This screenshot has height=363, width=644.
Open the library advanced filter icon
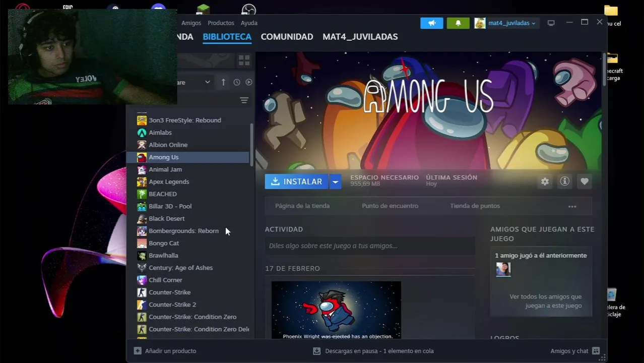[x=244, y=100]
